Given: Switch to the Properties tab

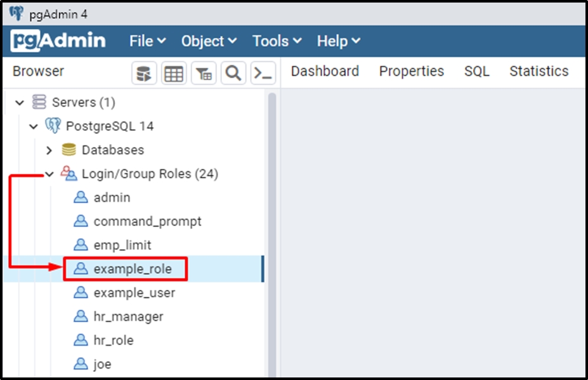Looking at the screenshot, I should [x=411, y=71].
